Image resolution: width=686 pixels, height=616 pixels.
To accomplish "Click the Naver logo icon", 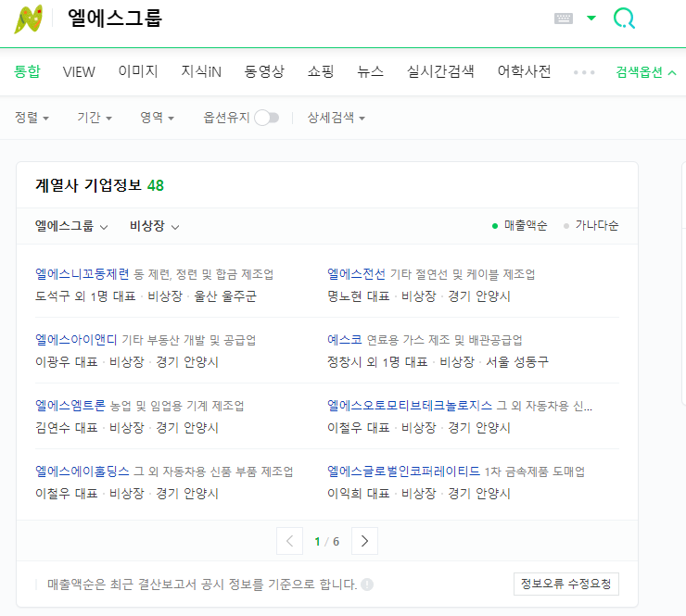I will tap(29, 19).
